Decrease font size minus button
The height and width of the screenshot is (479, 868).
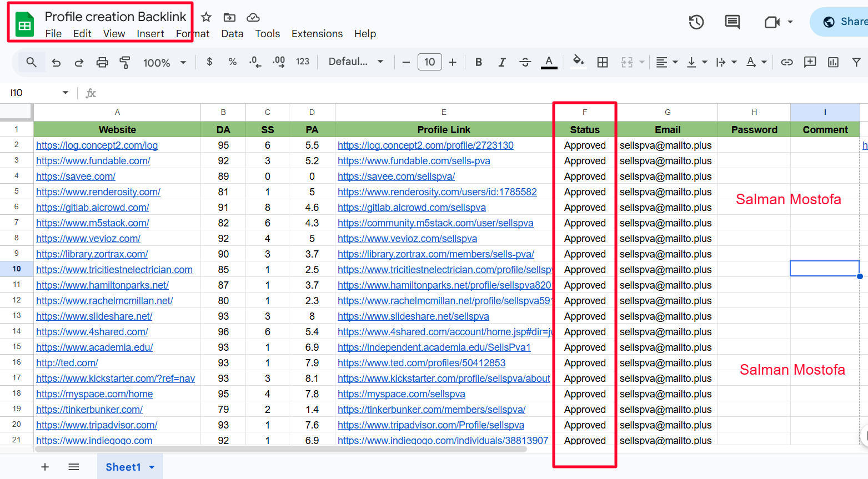406,62
